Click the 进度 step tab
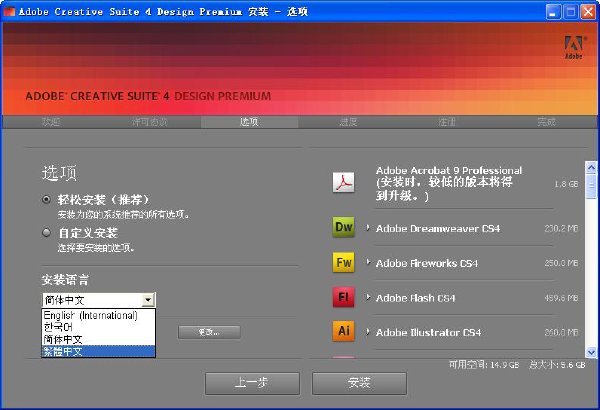The height and width of the screenshot is (410, 600). coord(348,122)
